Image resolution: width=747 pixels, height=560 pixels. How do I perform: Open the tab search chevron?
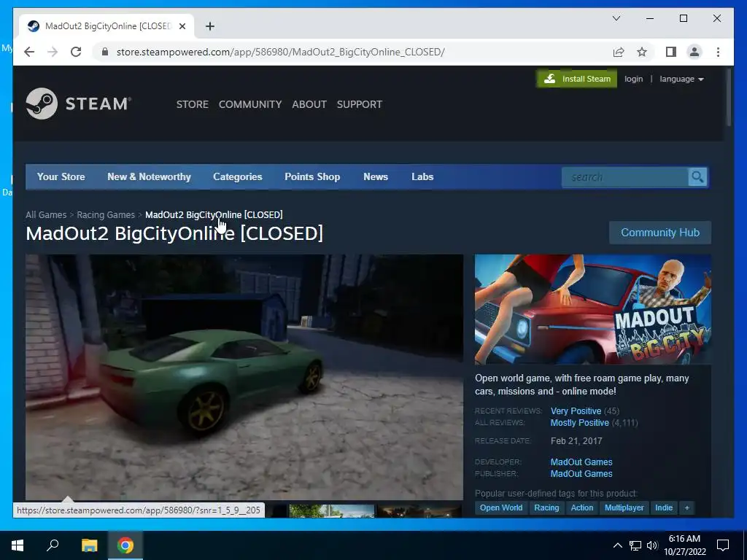click(616, 18)
